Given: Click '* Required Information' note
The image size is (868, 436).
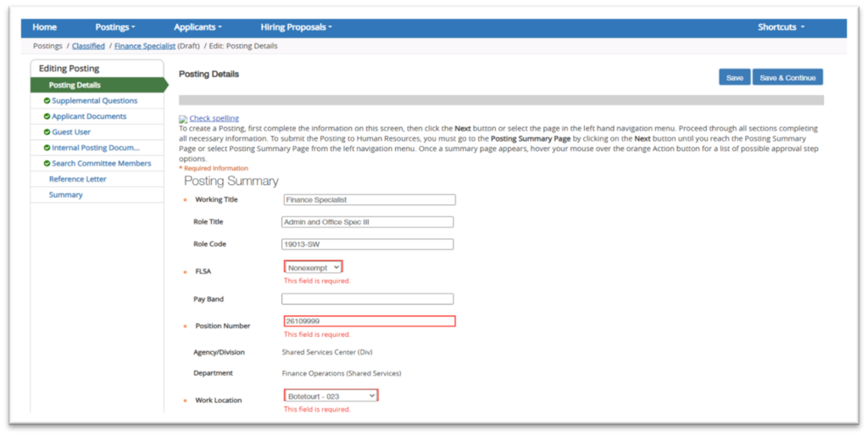Looking at the screenshot, I should (214, 168).
